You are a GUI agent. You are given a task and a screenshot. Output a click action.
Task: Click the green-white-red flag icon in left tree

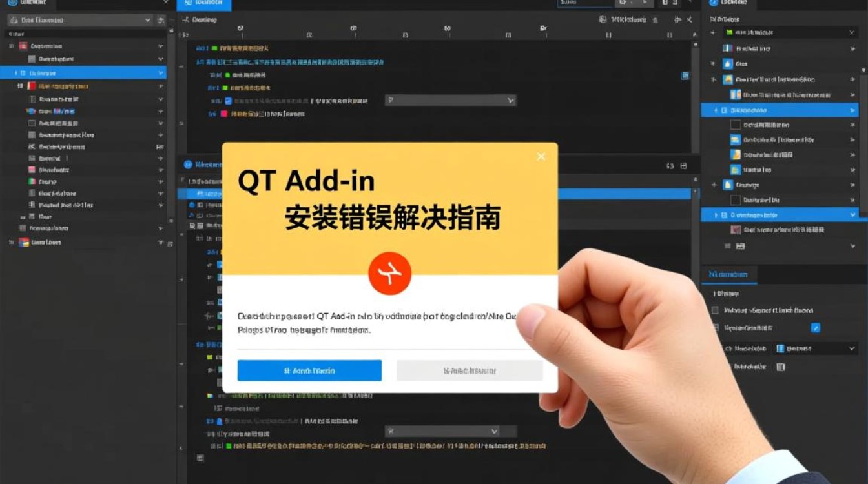pyautogui.click(x=32, y=181)
